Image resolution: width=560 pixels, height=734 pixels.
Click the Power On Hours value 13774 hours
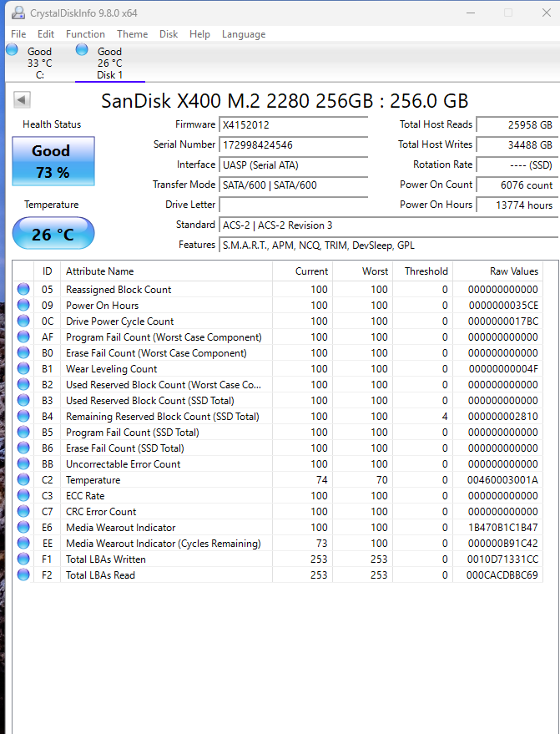[517, 205]
